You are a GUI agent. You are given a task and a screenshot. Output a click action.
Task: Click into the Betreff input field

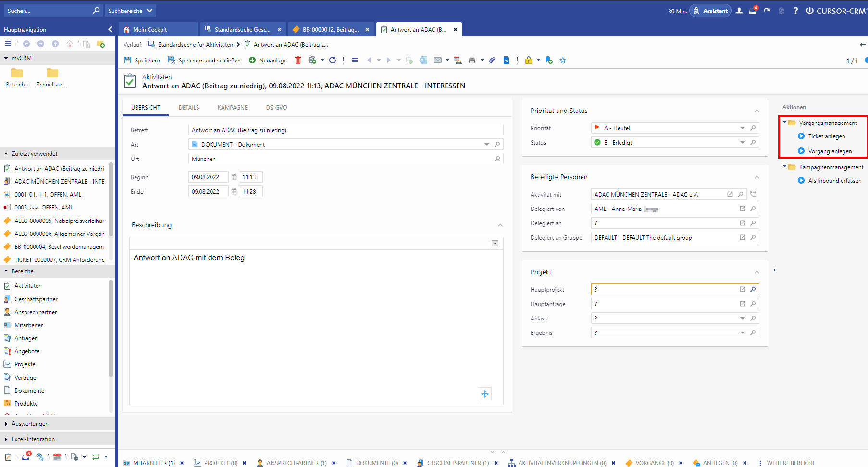(346, 130)
